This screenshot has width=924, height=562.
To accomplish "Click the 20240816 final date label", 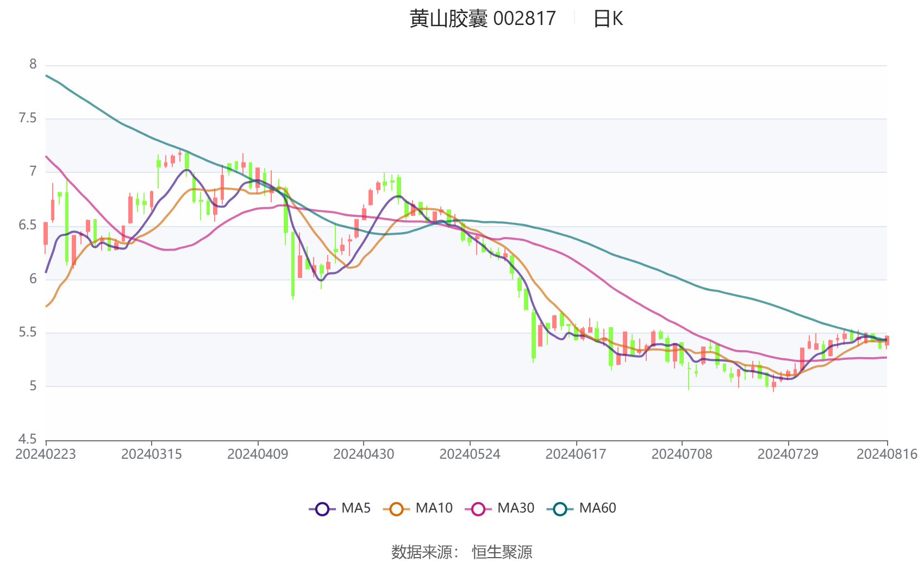I will [887, 454].
